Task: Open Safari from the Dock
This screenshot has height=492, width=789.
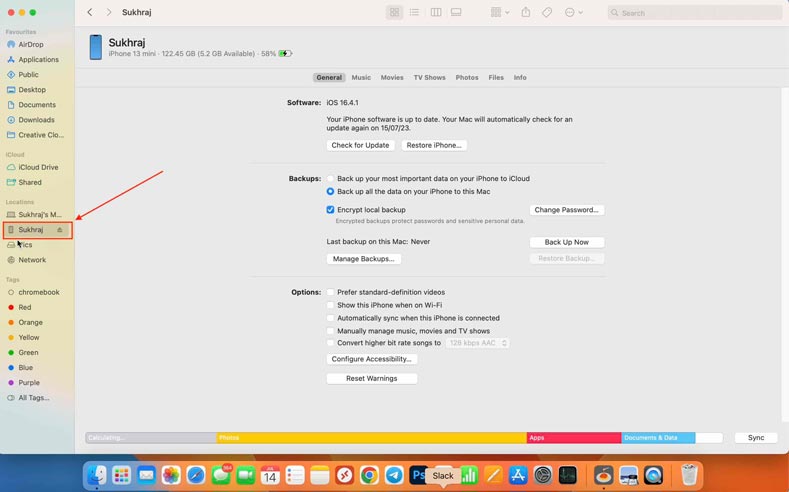Action: pyautogui.click(x=196, y=475)
